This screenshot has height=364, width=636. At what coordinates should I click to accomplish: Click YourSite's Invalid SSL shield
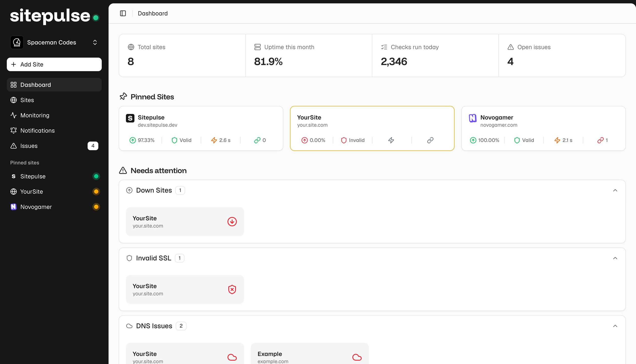pyautogui.click(x=353, y=140)
